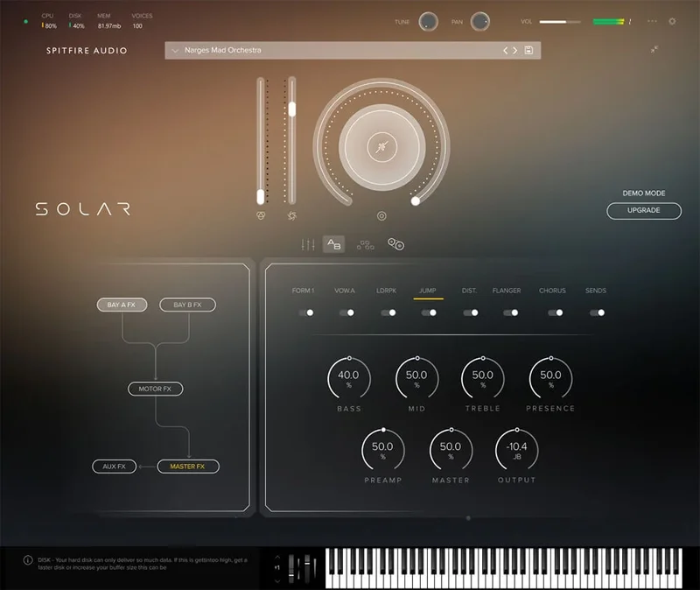Viewport: 700px width, 590px height.
Task: Click the icon under the left vertical slider
Action: [x=261, y=216]
